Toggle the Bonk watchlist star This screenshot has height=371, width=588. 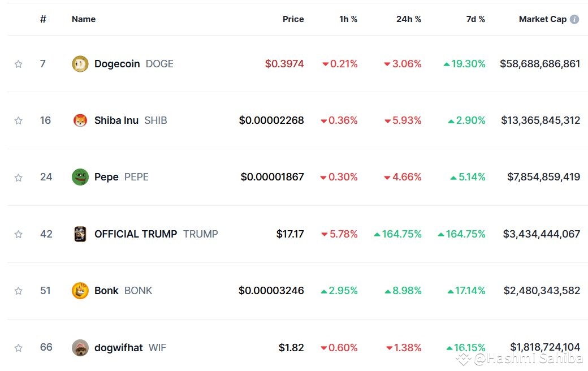[19, 291]
